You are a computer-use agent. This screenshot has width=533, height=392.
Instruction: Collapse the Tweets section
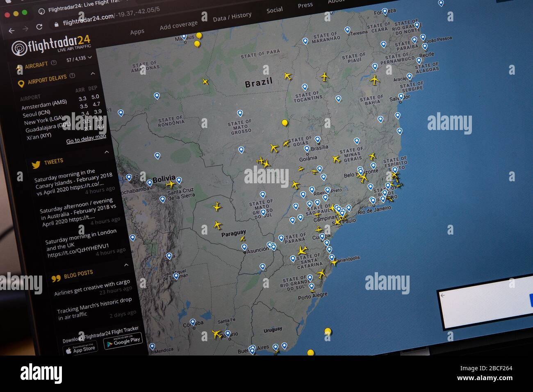pos(107,152)
